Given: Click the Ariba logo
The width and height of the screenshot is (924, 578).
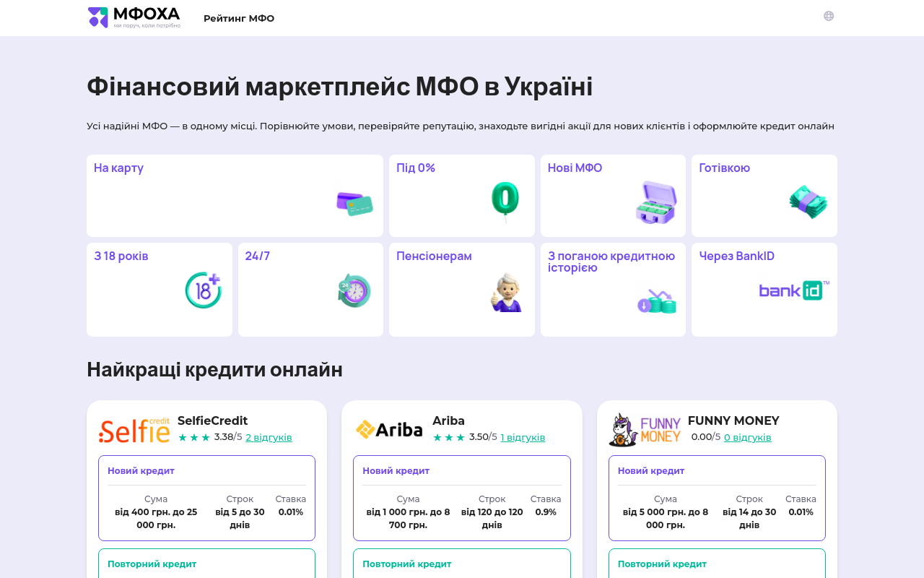Looking at the screenshot, I should point(390,430).
